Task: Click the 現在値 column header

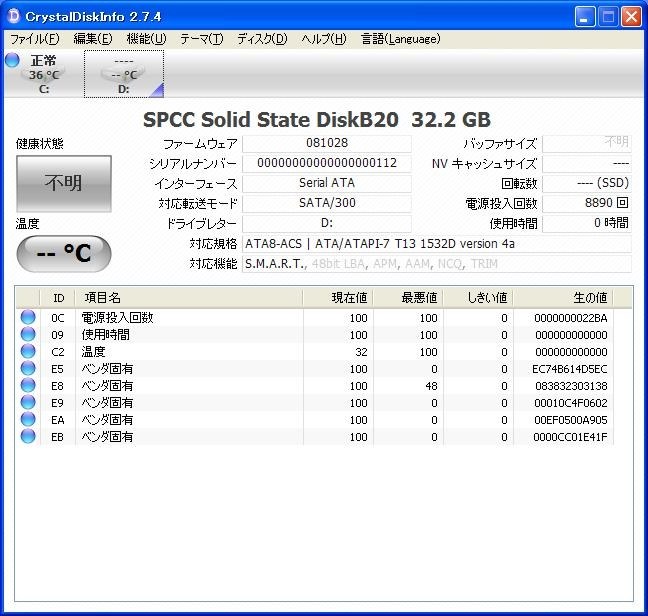Action: (x=338, y=297)
